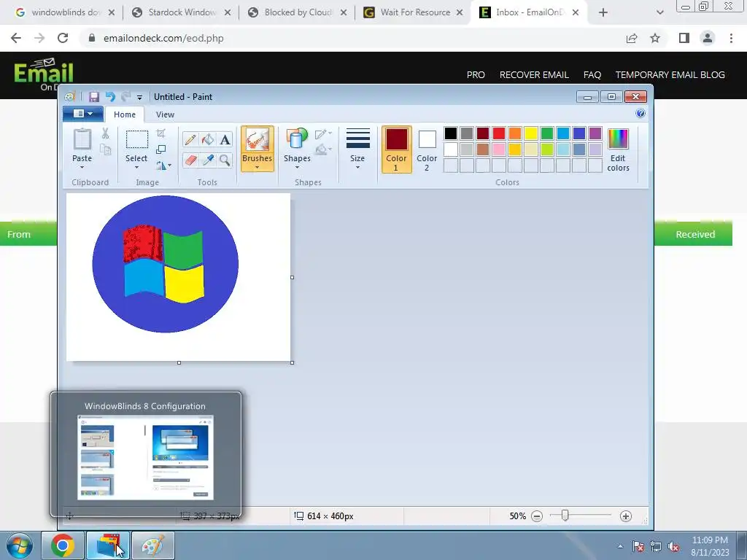The height and width of the screenshot is (560, 747).
Task: Open the RECOVER EMAIL link
Action: click(534, 75)
